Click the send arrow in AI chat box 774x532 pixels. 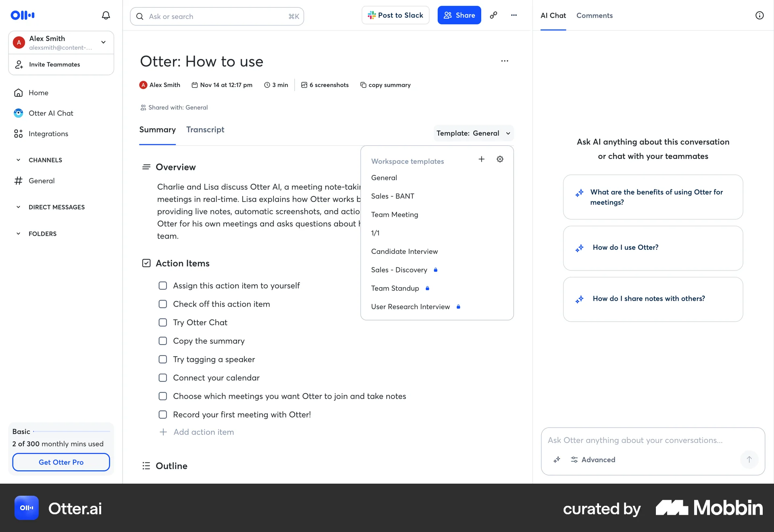tap(749, 459)
